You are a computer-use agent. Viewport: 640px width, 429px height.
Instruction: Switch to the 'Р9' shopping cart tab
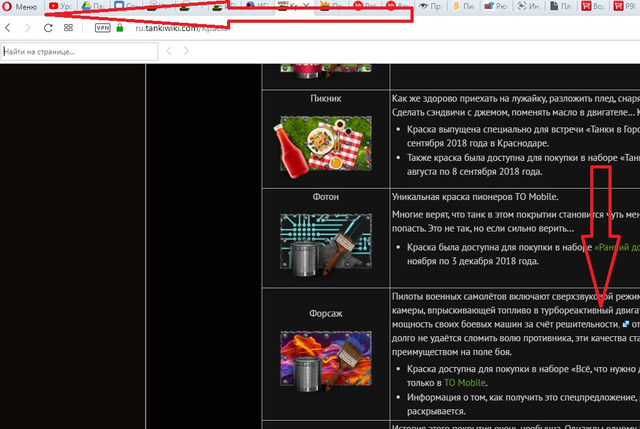click(625, 7)
